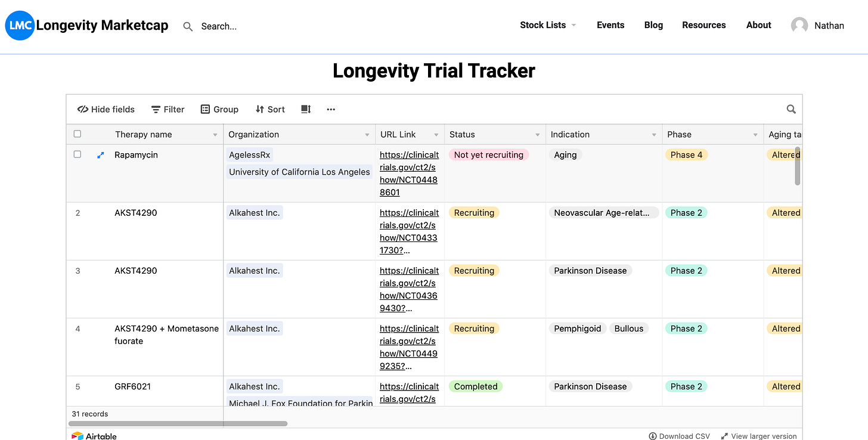Click the Aging indication tag
868x440 pixels.
tap(565, 155)
